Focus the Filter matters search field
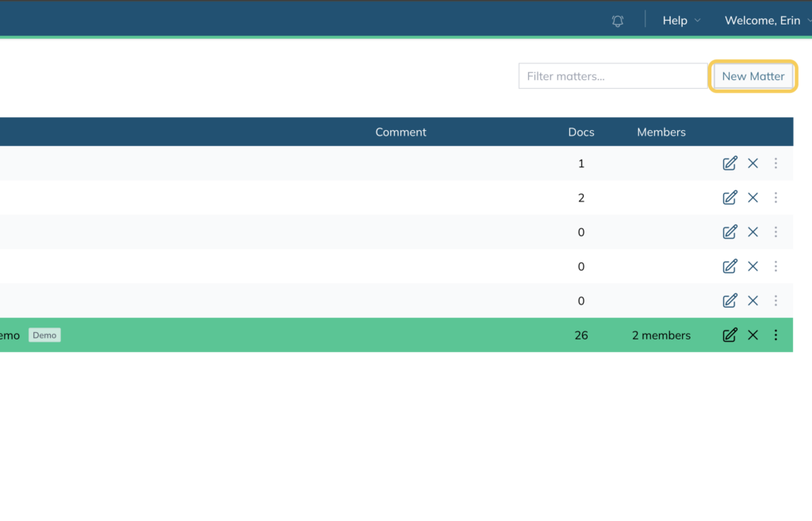Viewport: 812px width, 521px height. coord(613,76)
